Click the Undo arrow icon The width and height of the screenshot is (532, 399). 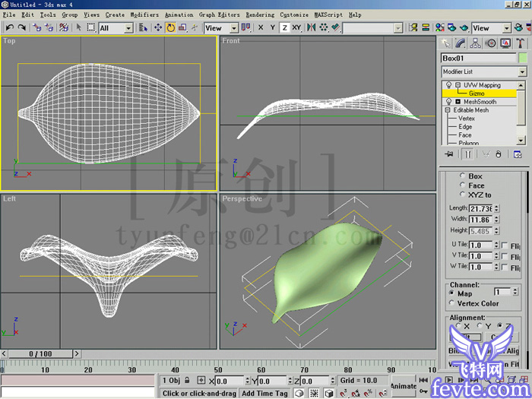click(x=9, y=27)
